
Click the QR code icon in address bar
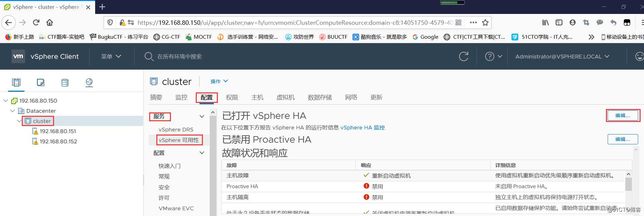coord(458,23)
